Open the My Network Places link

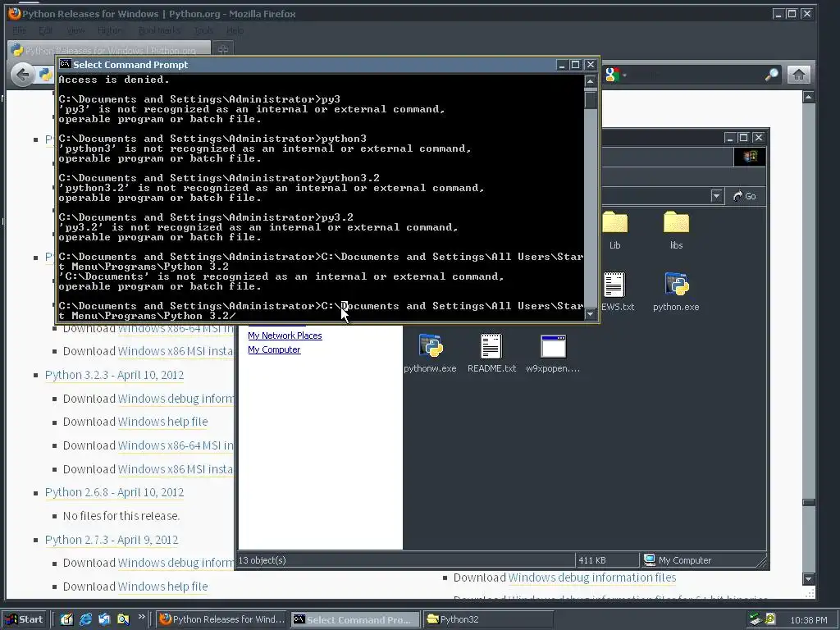[x=285, y=336]
